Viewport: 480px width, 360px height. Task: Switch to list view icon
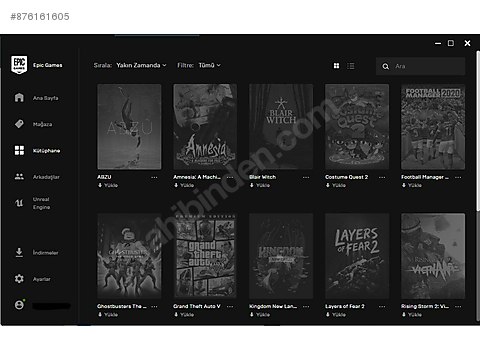(351, 66)
